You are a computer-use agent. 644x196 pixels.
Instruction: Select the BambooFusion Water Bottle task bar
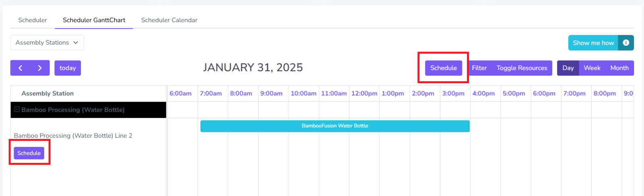[335, 126]
